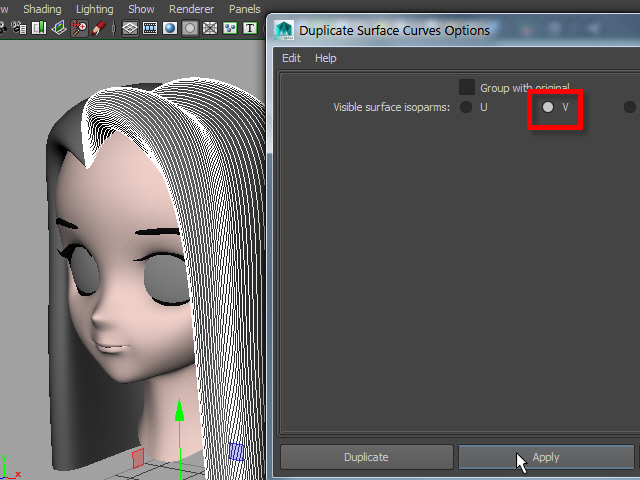Viewport: 640px width, 480px height.
Task: Click the green Y-axis manipulator arrow
Action: [179, 412]
